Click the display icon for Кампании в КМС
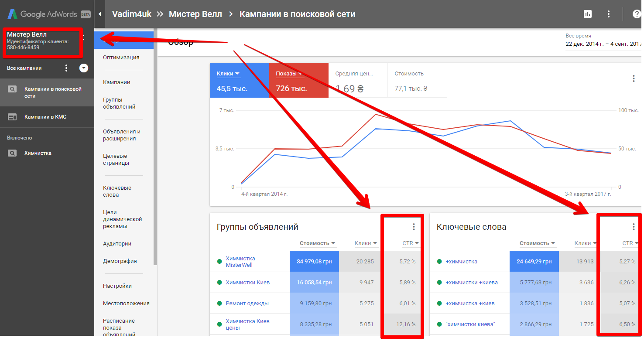This screenshot has height=341, width=644. (x=12, y=117)
